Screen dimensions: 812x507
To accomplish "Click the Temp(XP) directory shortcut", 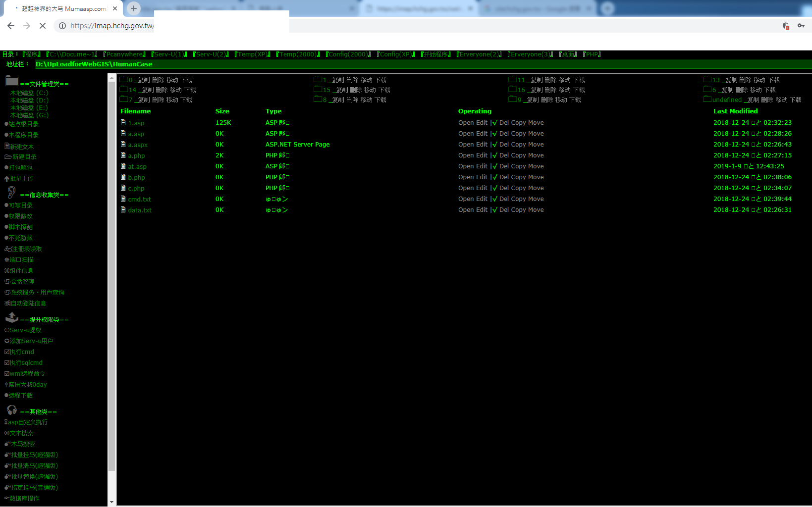I will pos(253,54).
